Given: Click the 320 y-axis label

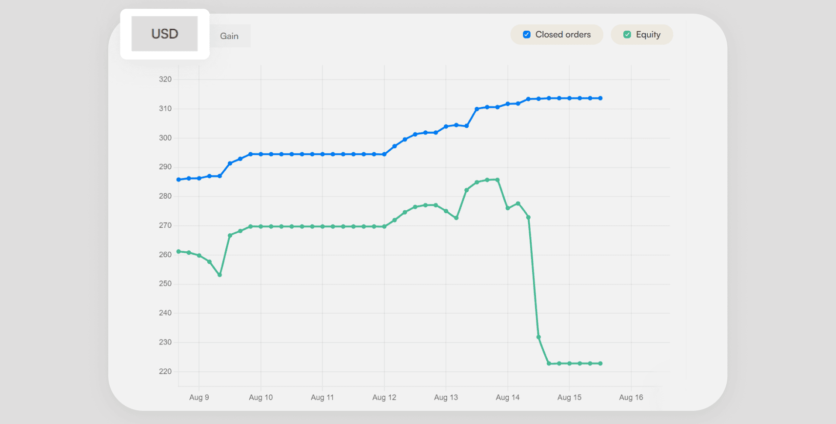Looking at the screenshot, I should point(165,79).
